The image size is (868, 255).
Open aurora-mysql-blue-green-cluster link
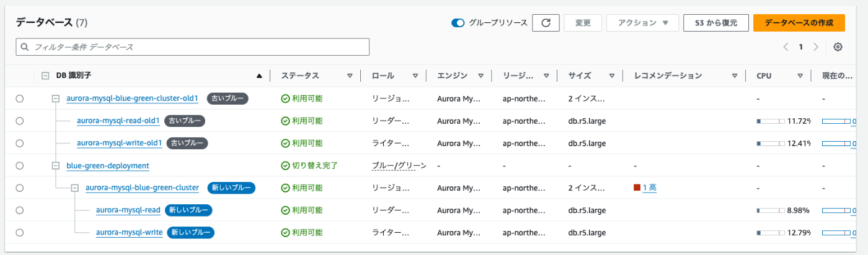pyautogui.click(x=142, y=188)
